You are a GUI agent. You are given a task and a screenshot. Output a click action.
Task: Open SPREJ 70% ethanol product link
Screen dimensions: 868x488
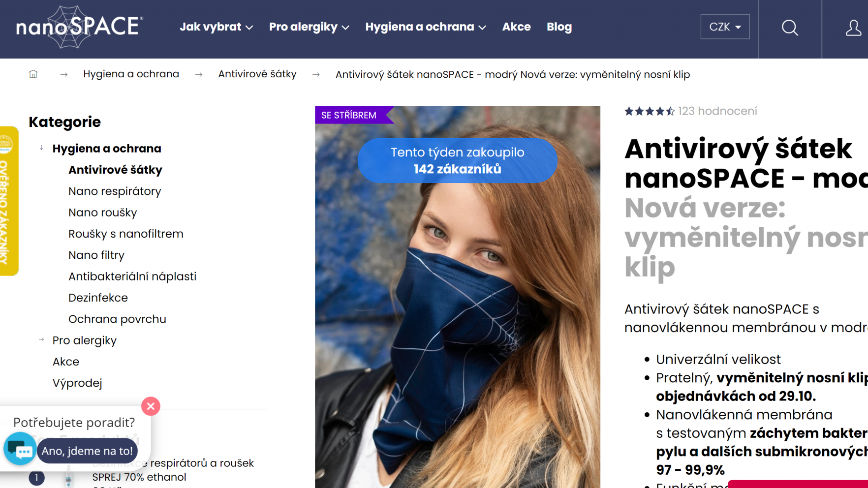point(173,470)
